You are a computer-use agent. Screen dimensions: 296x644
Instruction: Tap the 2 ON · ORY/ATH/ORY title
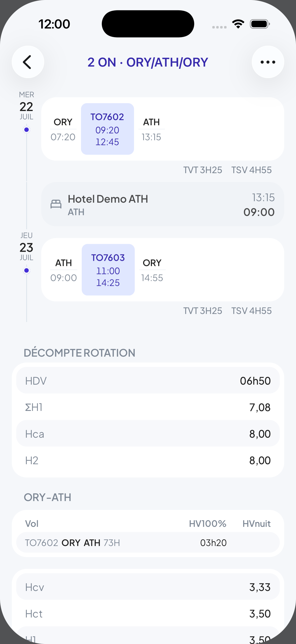click(148, 62)
